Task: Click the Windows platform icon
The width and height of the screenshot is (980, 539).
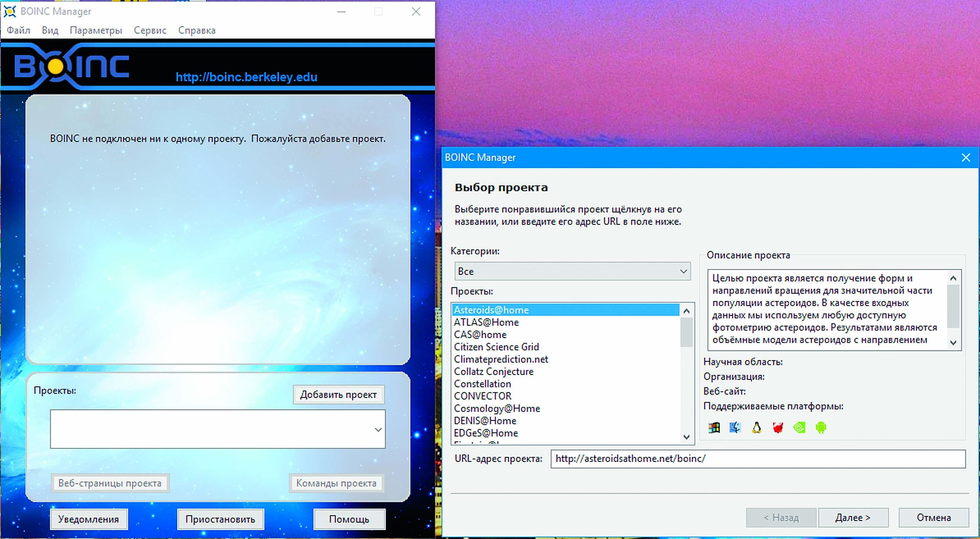Action: coord(714,428)
